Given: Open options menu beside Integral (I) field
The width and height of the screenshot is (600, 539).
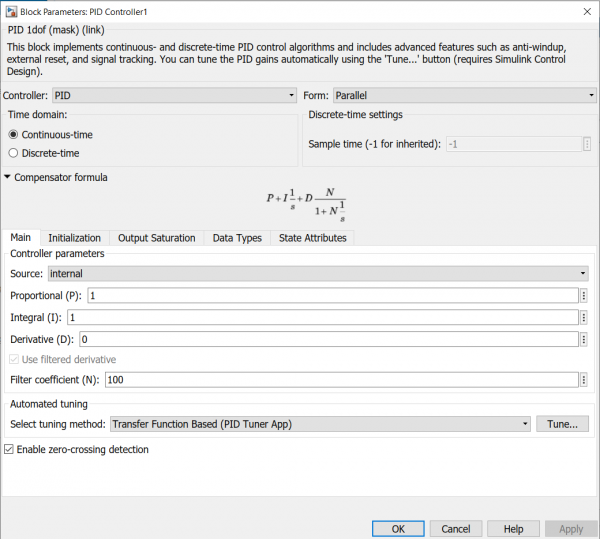Looking at the screenshot, I should click(x=586, y=318).
